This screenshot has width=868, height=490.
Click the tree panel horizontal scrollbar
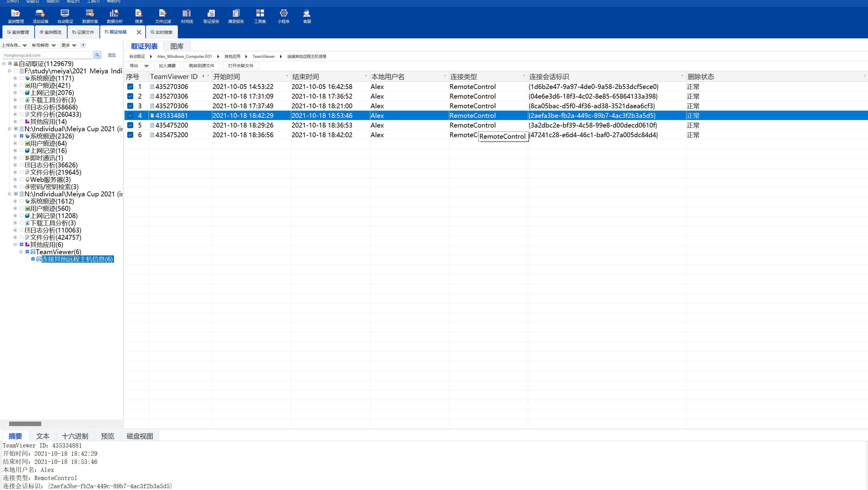click(x=25, y=424)
